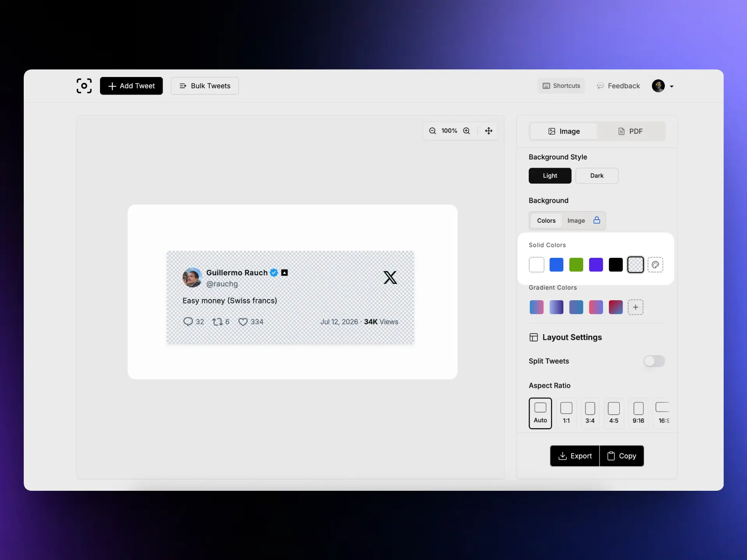
Task: Choose the transparent background swatch
Action: [x=635, y=265]
